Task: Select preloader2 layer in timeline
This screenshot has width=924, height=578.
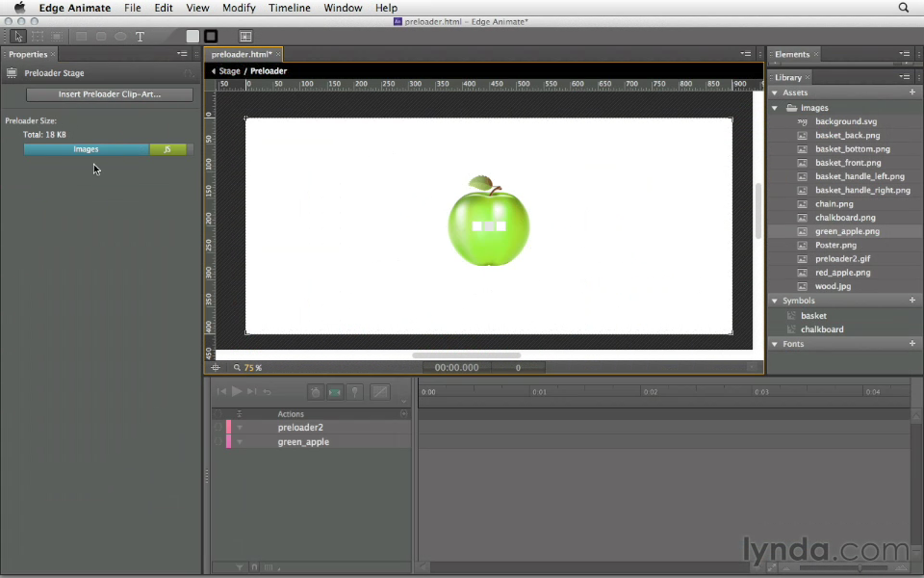Action: tap(300, 428)
